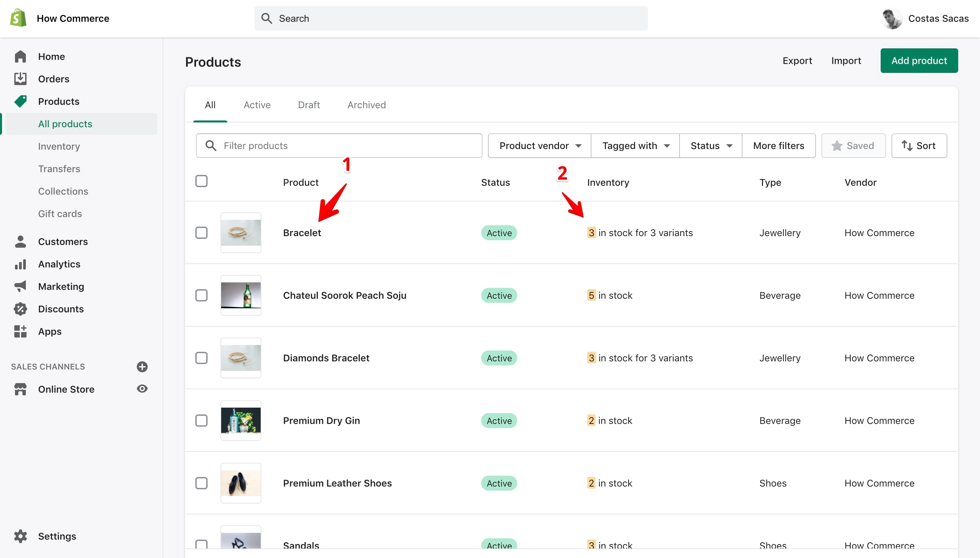
Task: Open the Diamonds Bracelet product
Action: [x=326, y=358]
